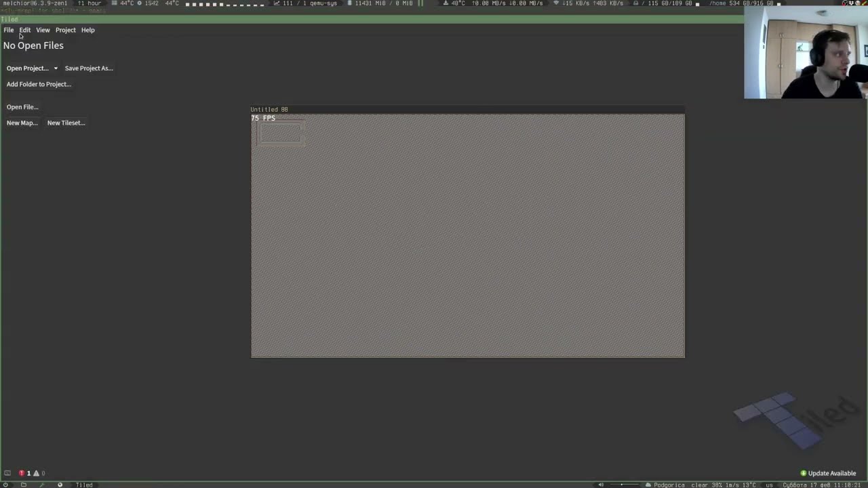The width and height of the screenshot is (868, 488).
Task: Click the uptime '1 hour' indicator
Action: (x=89, y=3)
